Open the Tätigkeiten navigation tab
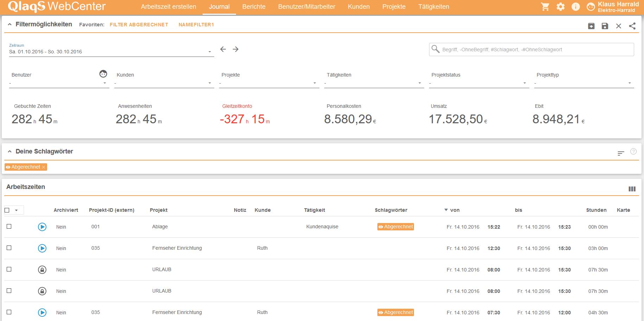This screenshot has width=644, height=321. click(x=434, y=7)
